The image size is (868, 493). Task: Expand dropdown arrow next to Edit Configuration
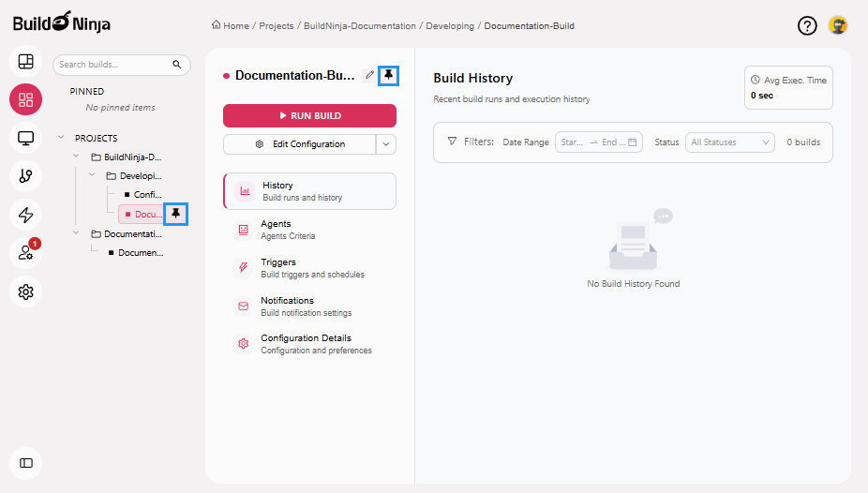[386, 144]
